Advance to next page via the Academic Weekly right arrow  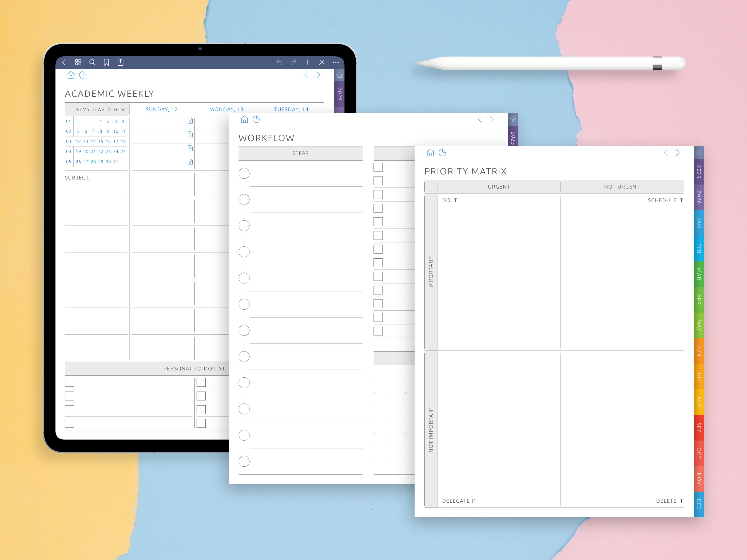[318, 75]
